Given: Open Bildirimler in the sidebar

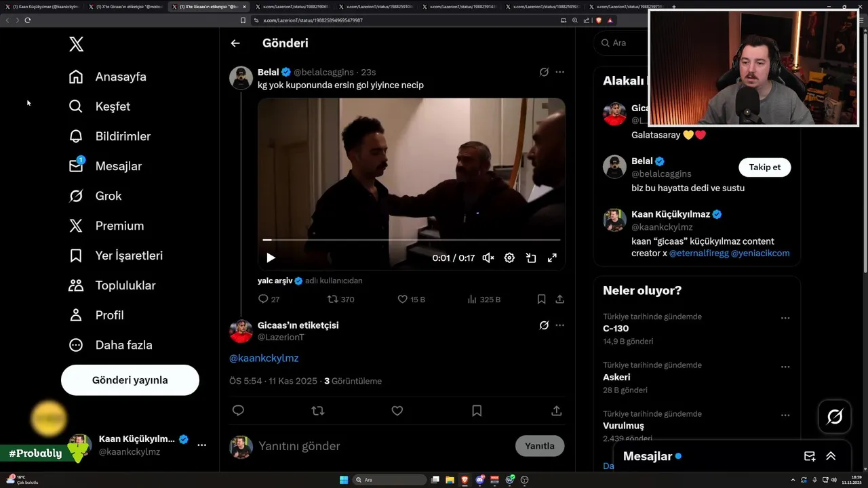Looking at the screenshot, I should pos(110,136).
